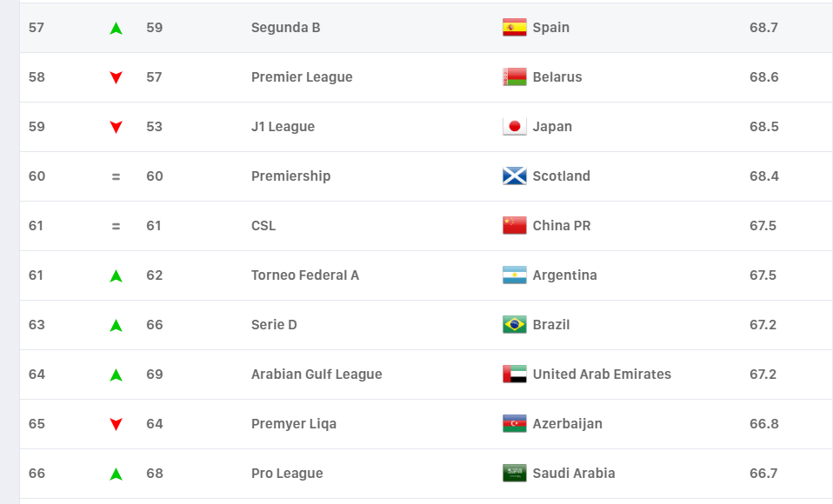
Task: Open the Pro League Saudi Arabia entry
Action: (x=287, y=474)
